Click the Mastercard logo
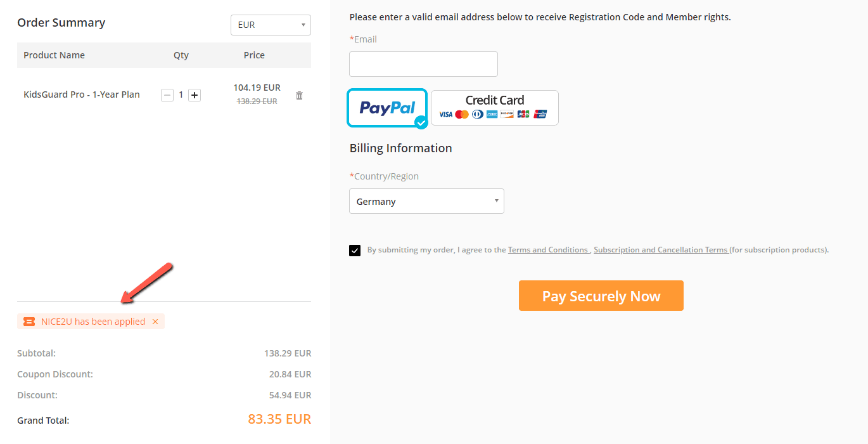This screenshot has width=868, height=444. tap(462, 114)
